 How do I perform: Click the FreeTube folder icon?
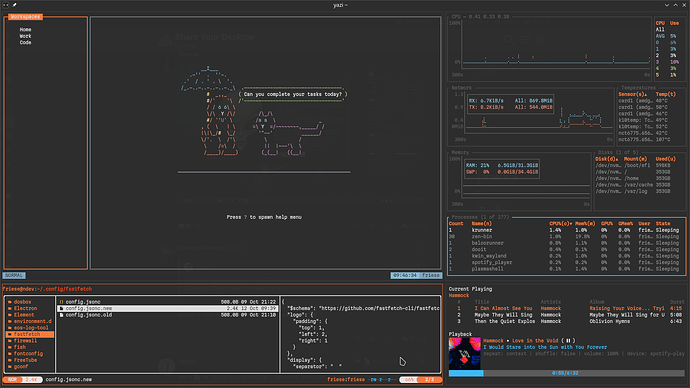(10, 360)
